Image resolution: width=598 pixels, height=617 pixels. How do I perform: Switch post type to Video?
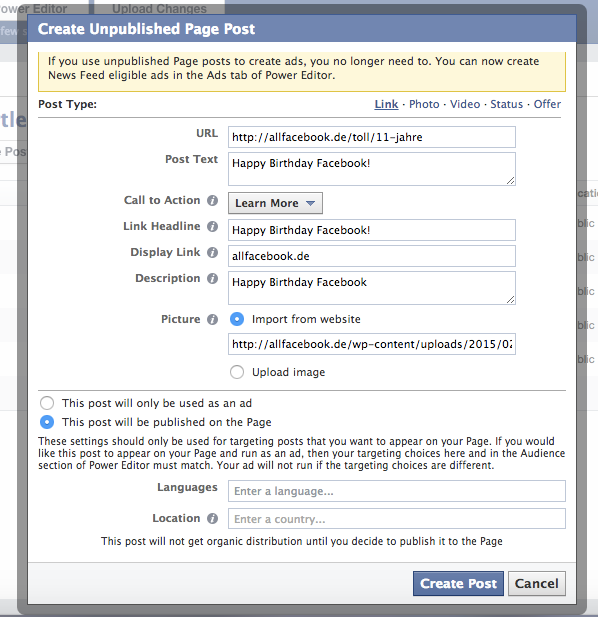(x=465, y=104)
